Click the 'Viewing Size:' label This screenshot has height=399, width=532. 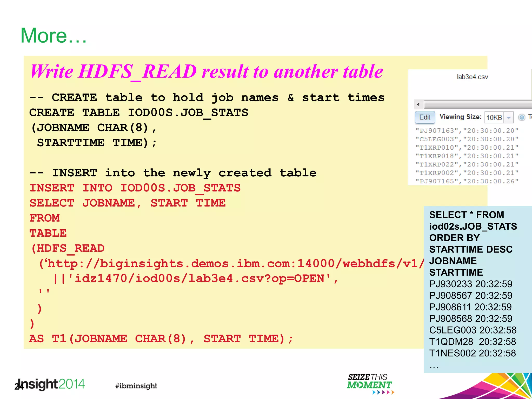coord(460,117)
